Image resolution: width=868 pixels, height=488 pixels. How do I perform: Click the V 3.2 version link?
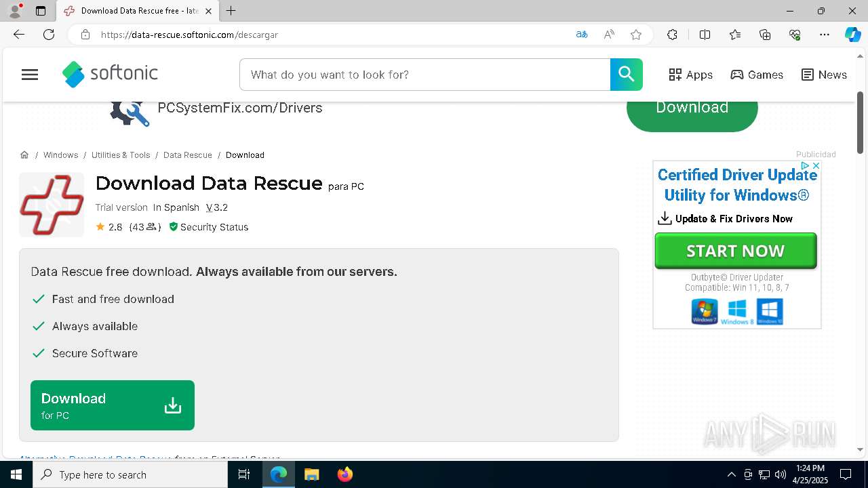[x=217, y=207]
